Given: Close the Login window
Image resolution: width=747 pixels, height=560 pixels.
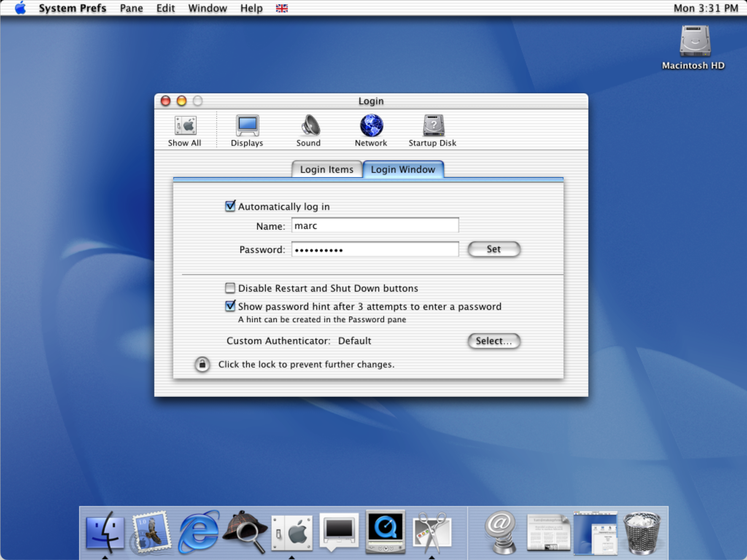Looking at the screenshot, I should click(166, 101).
